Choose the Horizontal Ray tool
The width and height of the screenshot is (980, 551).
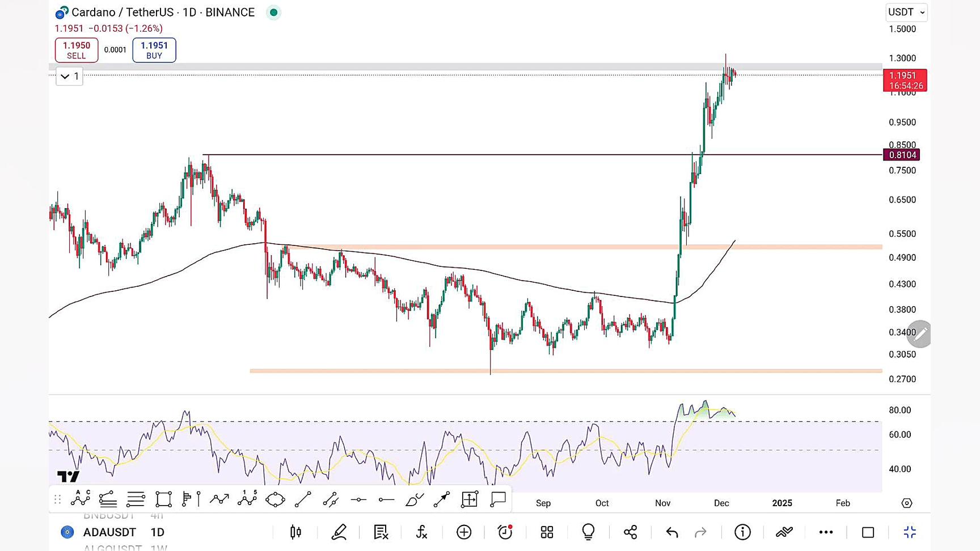[386, 499]
